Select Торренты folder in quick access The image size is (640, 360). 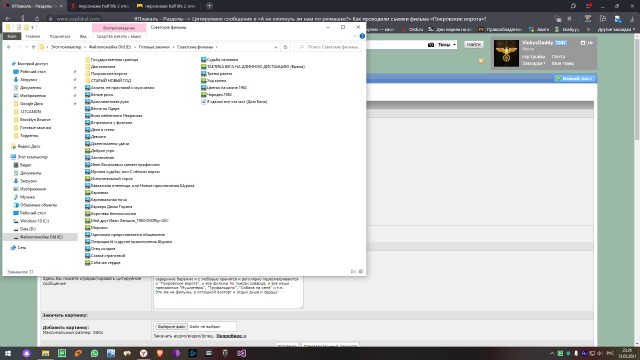pyautogui.click(x=26, y=136)
